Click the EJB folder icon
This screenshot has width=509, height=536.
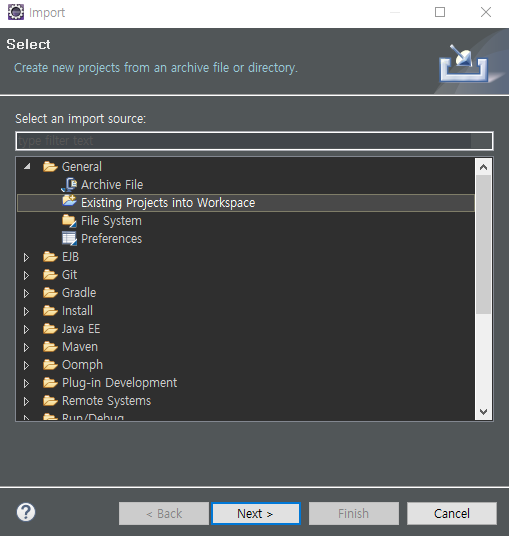(x=50, y=257)
